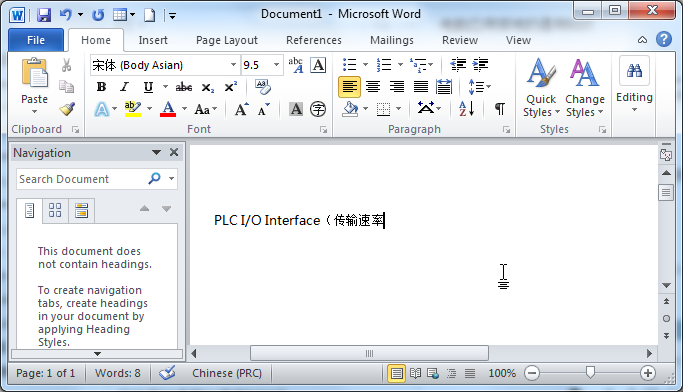Screen dimensions: 683x392
Task: Switch to the View tab
Action: click(518, 40)
